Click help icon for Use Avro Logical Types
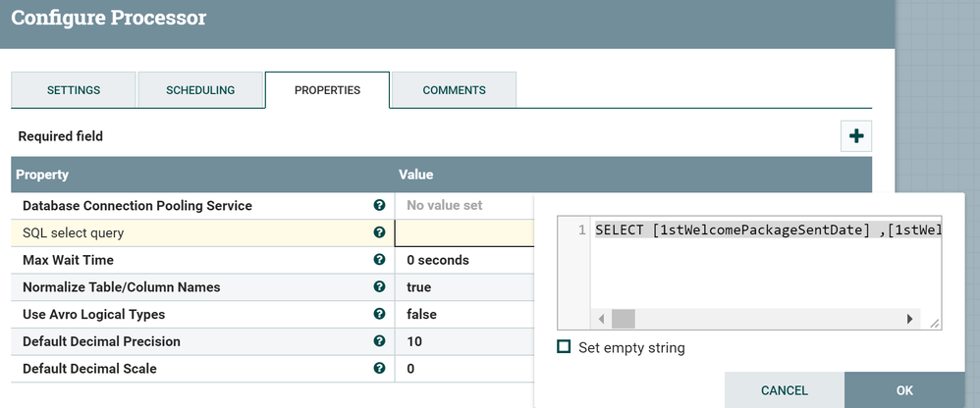 (379, 315)
